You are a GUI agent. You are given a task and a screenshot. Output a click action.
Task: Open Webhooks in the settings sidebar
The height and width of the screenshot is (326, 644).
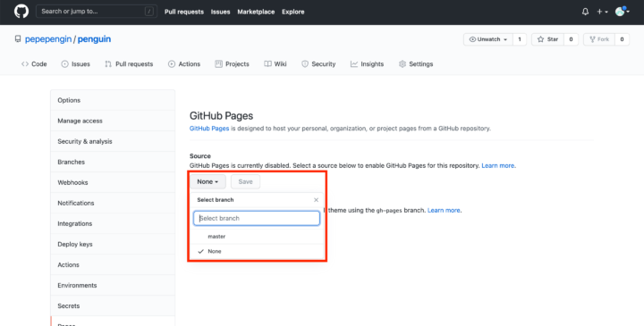pos(72,182)
